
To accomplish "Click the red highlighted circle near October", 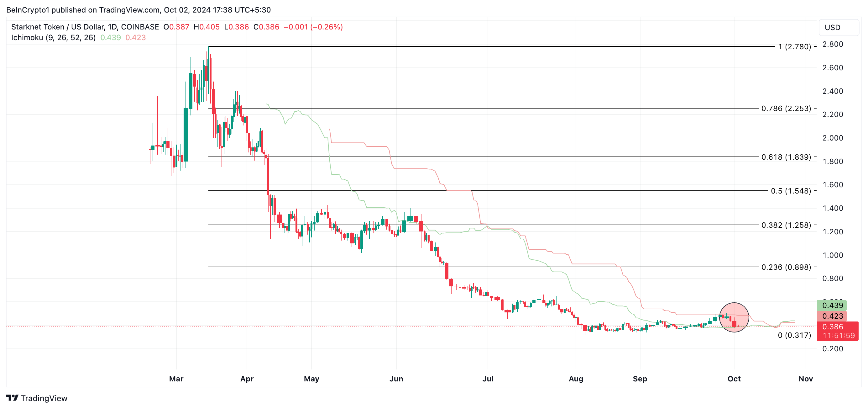I will (x=734, y=317).
